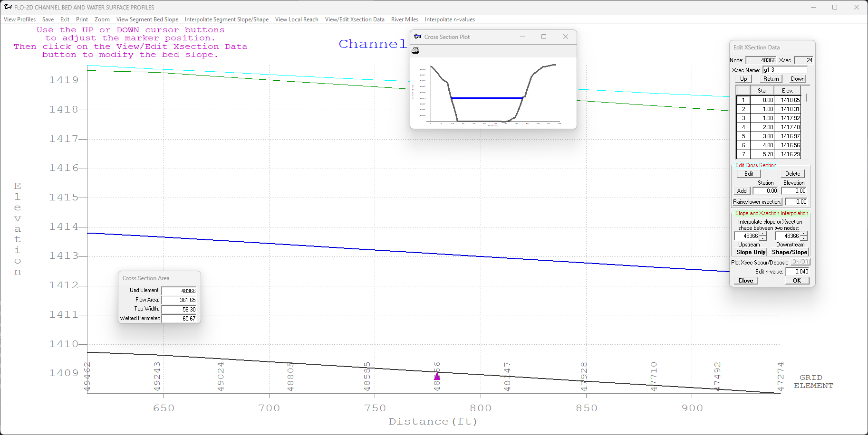This screenshot has height=435, width=868.
Task: Decrease the Downstream node with down arrow
Action: click(x=804, y=238)
